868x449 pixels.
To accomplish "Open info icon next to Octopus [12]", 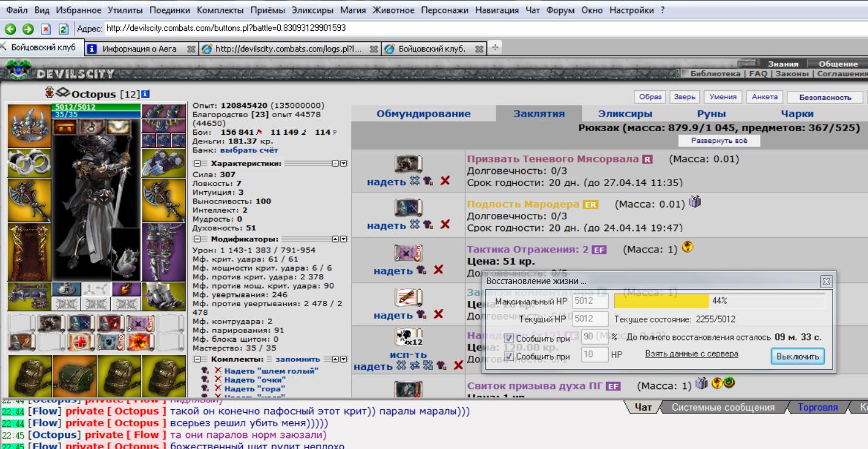I will pyautogui.click(x=144, y=94).
